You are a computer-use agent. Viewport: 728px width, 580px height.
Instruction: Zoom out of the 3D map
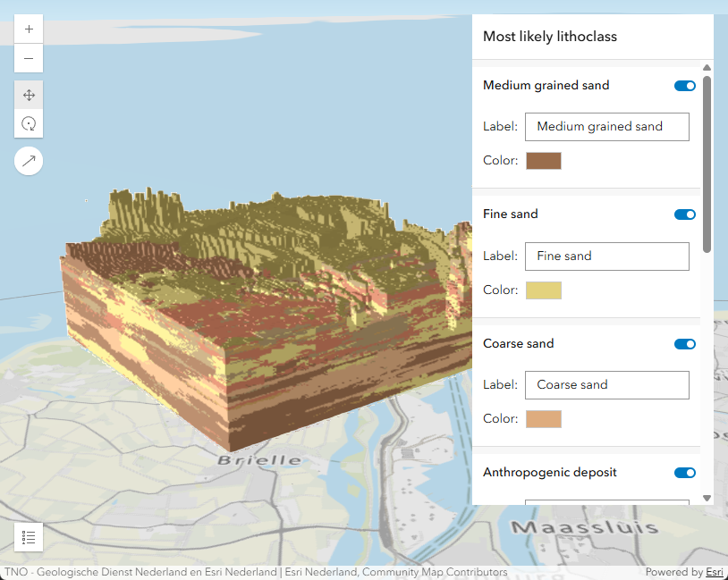coord(29,59)
